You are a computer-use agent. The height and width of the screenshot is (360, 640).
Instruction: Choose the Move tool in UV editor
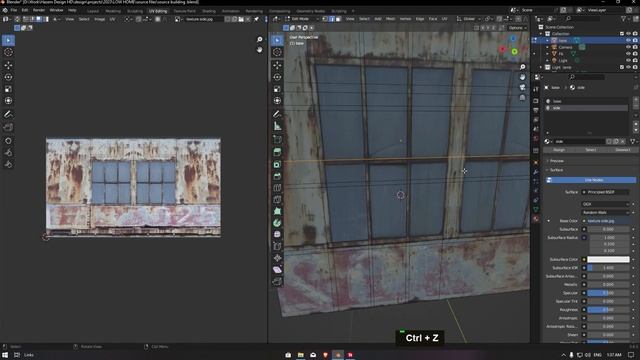tap(8, 65)
